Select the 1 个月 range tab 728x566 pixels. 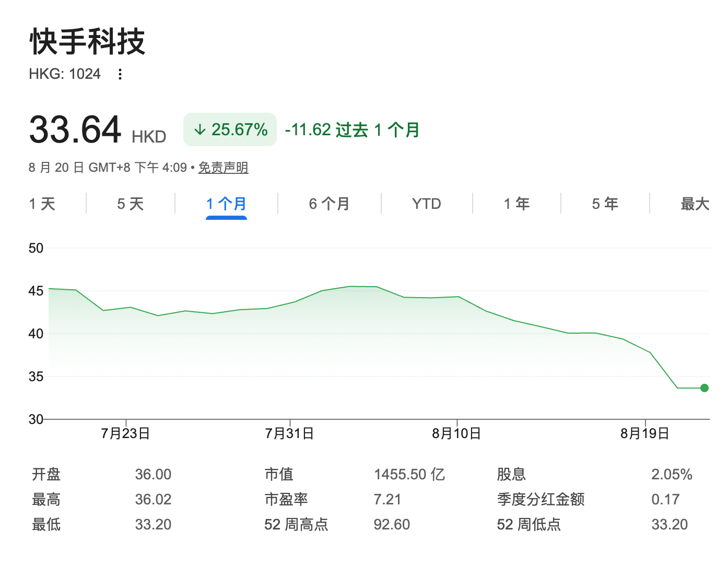point(226,204)
